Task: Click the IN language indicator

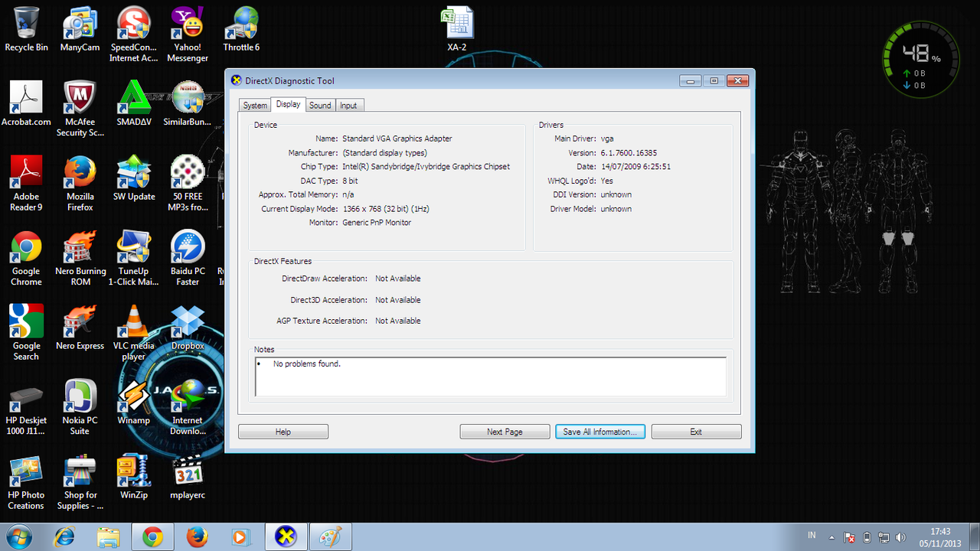Action: [812, 536]
